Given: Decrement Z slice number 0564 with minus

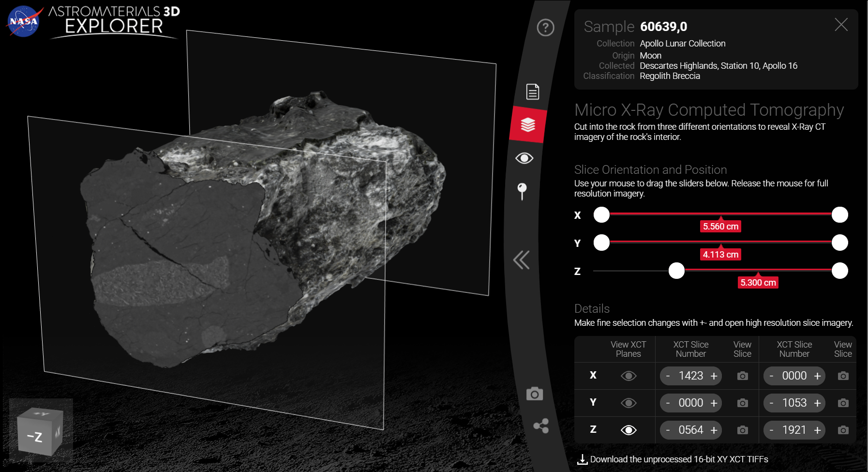Looking at the screenshot, I should pos(668,430).
